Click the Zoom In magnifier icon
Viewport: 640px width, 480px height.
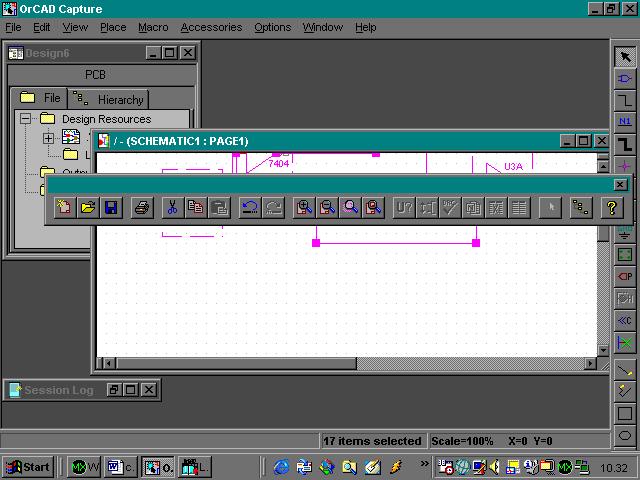(x=304, y=208)
